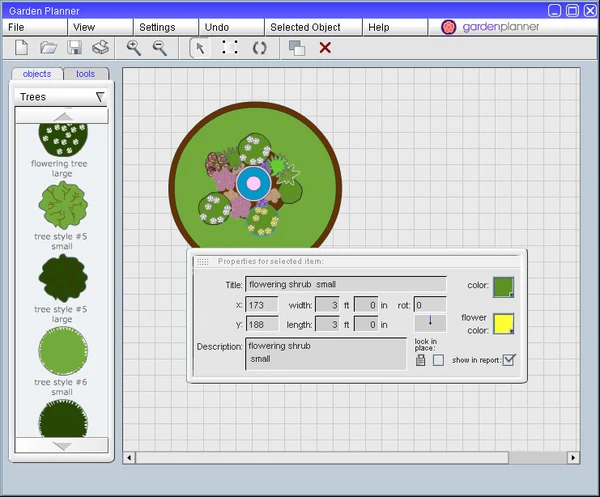Click the rotation direction dial

(x=430, y=323)
